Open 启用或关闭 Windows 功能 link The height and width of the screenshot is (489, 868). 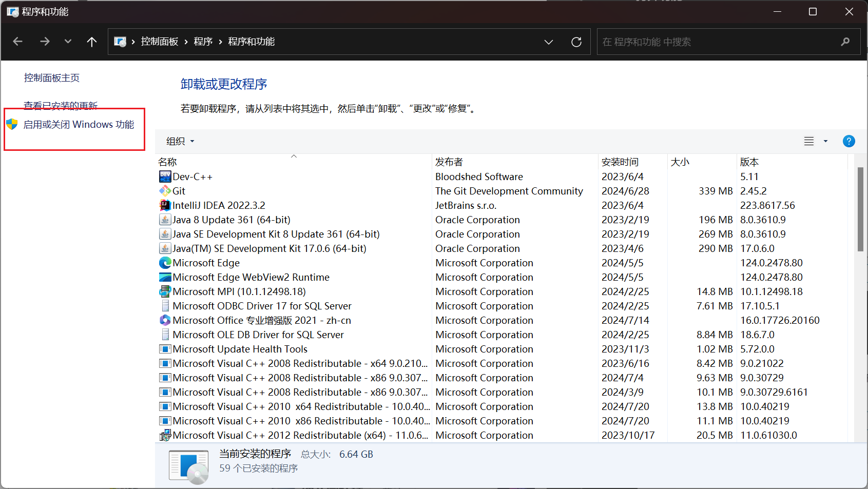[x=79, y=125]
